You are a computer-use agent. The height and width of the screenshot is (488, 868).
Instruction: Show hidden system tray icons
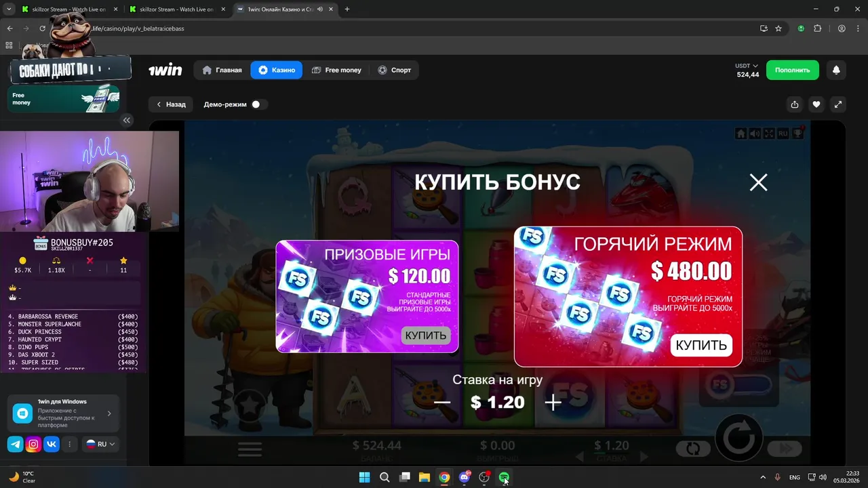click(763, 477)
